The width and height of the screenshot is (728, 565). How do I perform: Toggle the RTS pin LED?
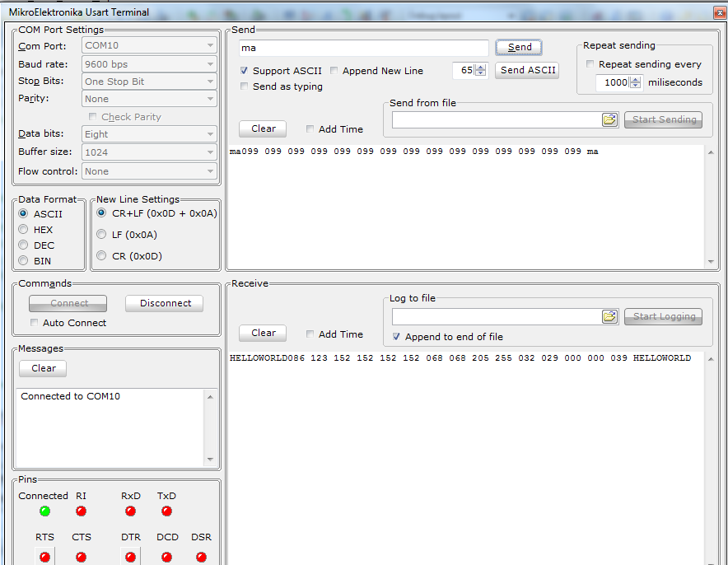click(x=45, y=557)
